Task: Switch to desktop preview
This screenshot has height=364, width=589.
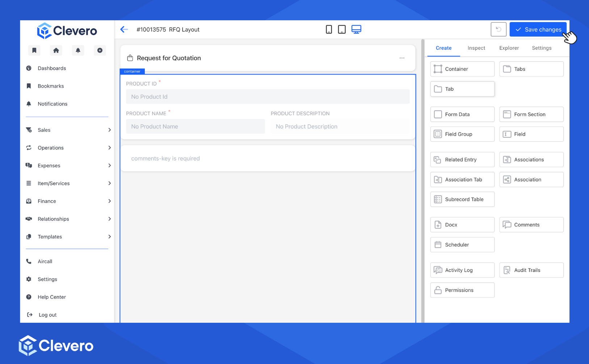Action: (x=357, y=29)
